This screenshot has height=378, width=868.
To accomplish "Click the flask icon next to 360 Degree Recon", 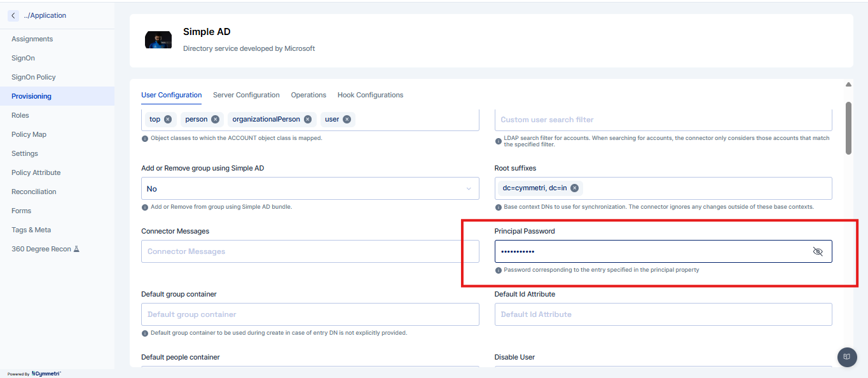I will (x=77, y=249).
